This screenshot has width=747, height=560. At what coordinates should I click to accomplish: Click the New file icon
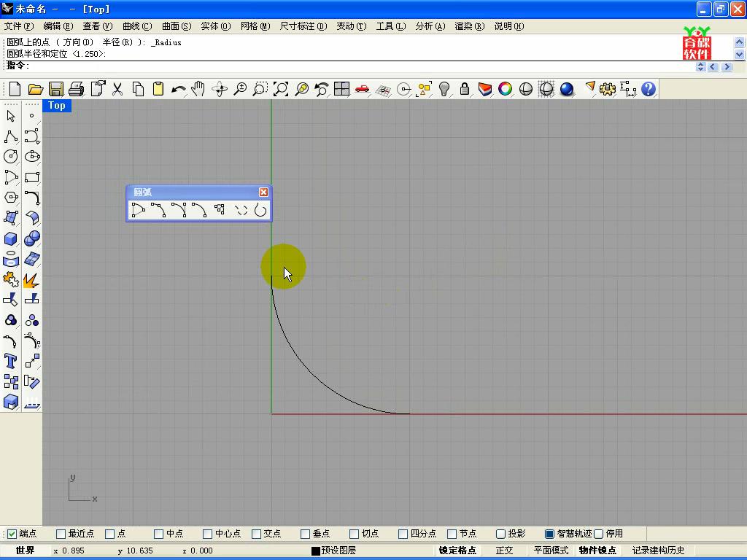[x=15, y=89]
